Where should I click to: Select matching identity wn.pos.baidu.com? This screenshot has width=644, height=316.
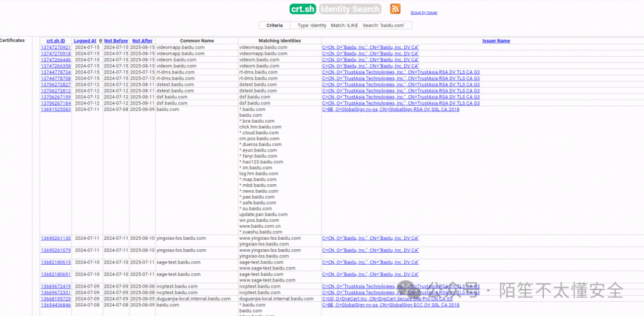259,220
